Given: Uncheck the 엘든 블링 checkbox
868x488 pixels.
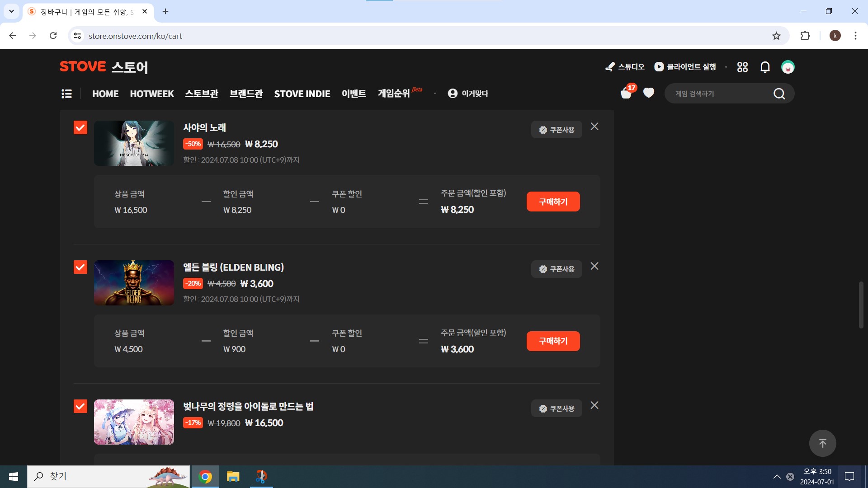Looking at the screenshot, I should [x=80, y=267].
